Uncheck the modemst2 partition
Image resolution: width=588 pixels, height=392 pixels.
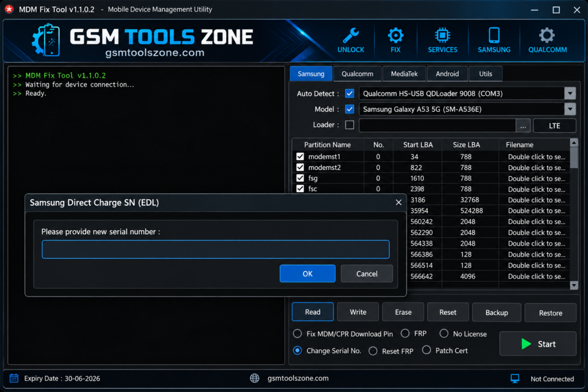point(300,167)
